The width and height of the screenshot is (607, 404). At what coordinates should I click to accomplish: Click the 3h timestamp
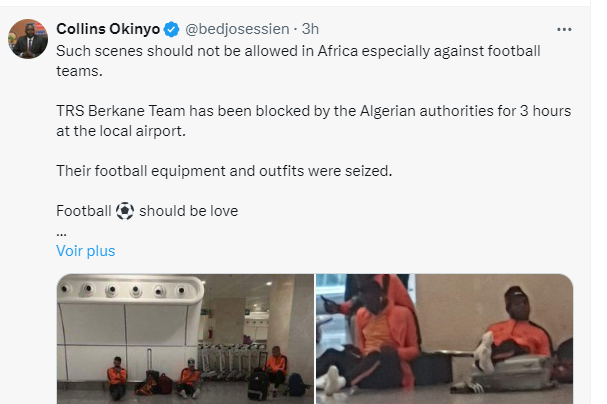(x=310, y=30)
